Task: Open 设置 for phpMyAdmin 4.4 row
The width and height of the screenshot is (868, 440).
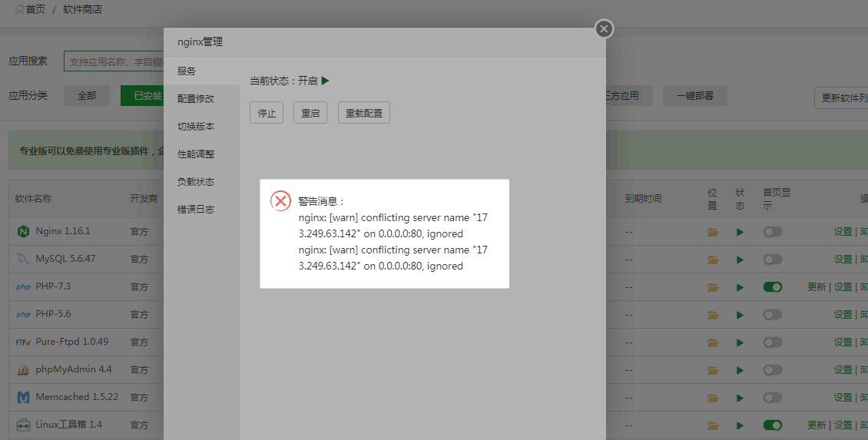Action: click(x=843, y=370)
